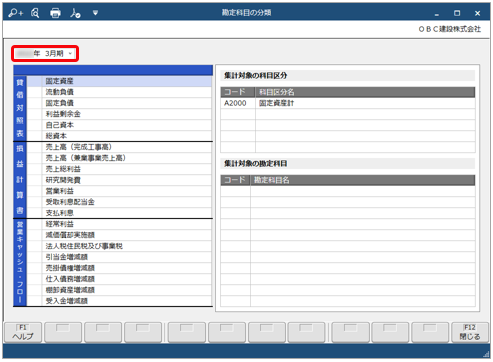493x362 pixels.
Task: Select the 売上高（兼業事業売上高）row
Action: [x=119, y=158]
